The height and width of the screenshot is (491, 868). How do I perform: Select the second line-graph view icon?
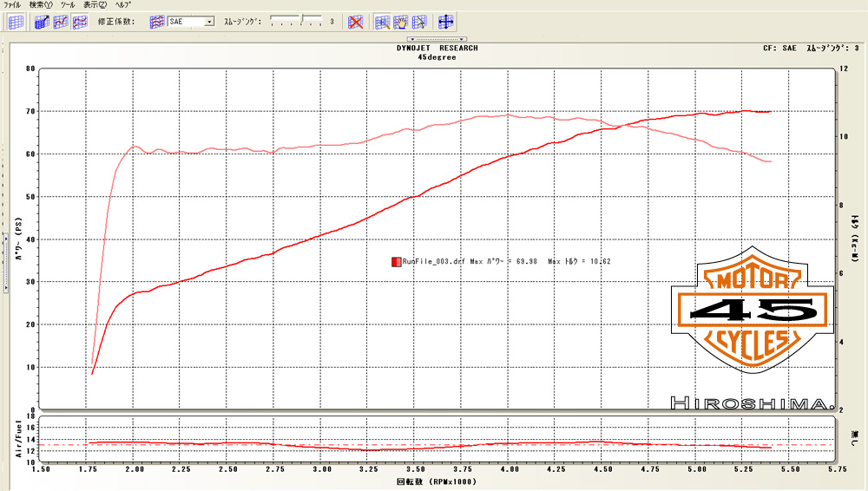coord(60,22)
